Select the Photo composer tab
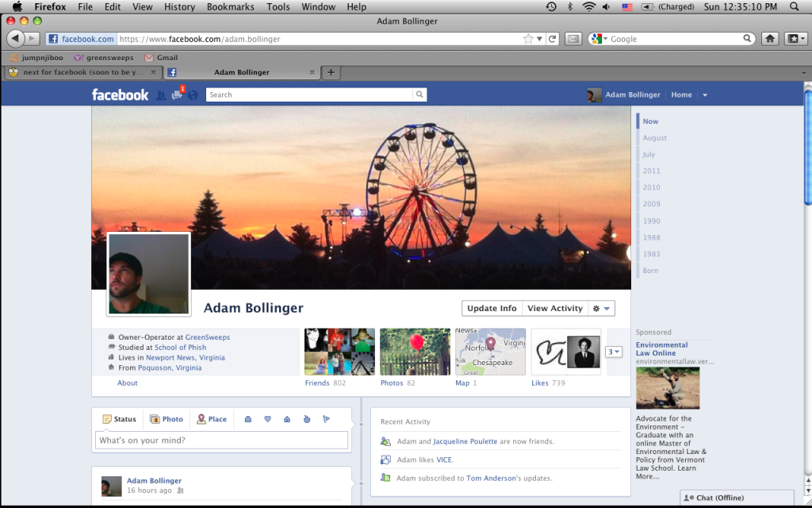Viewport: 812px width, 508px height. pyautogui.click(x=167, y=419)
